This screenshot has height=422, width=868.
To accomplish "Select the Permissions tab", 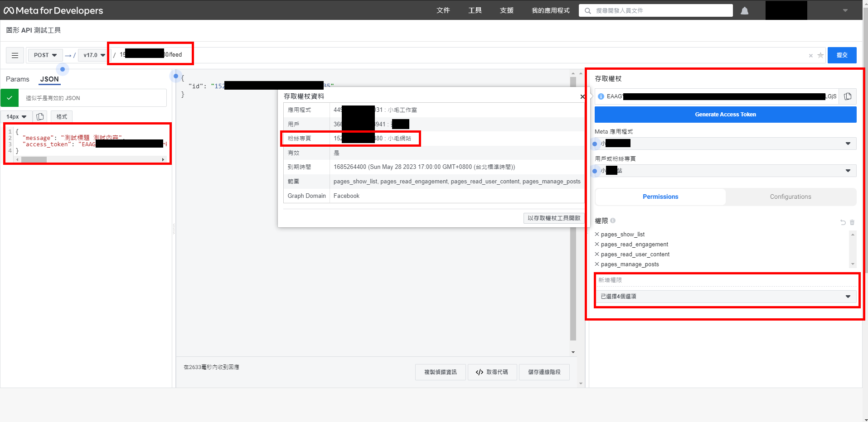I will point(660,197).
